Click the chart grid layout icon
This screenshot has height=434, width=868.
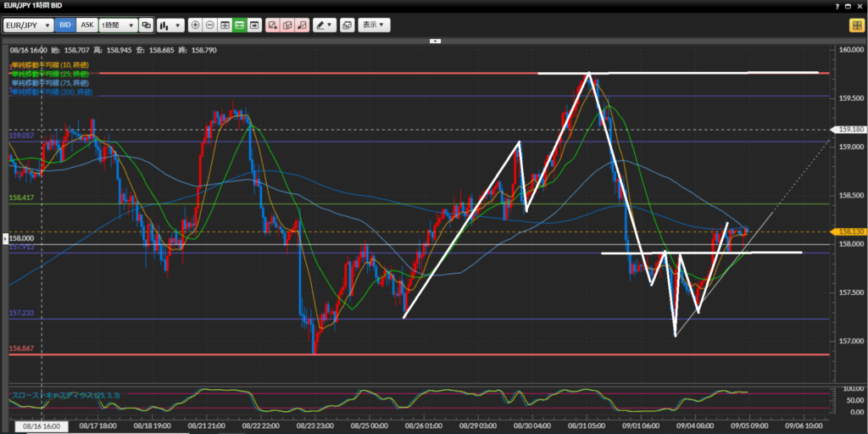tap(225, 25)
